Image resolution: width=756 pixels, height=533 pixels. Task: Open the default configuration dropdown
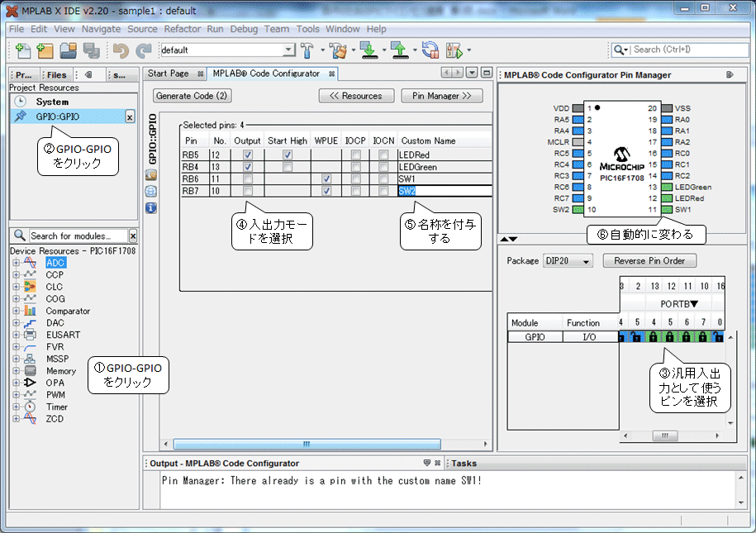[288, 50]
